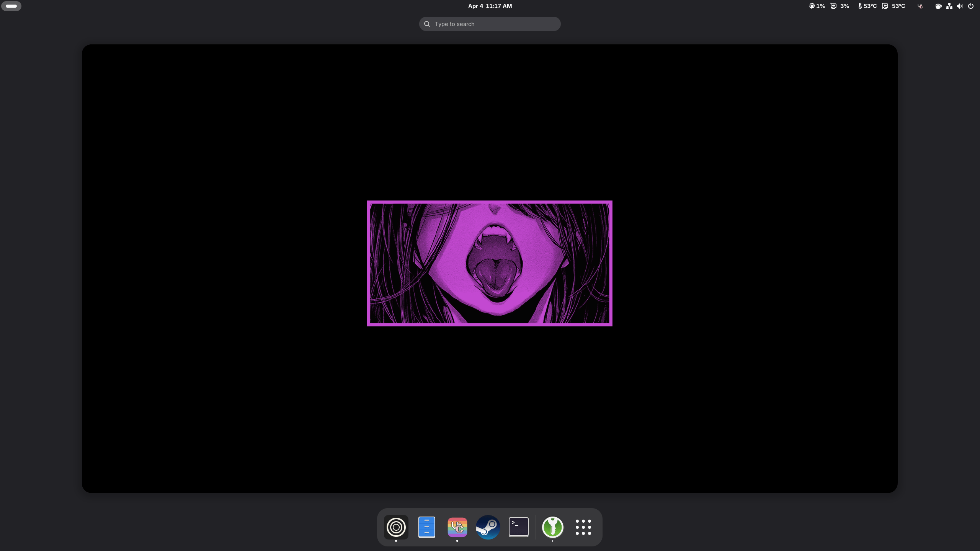Image resolution: width=980 pixels, height=551 pixels.
Task: Click the wired network status icon
Action: click(949, 6)
